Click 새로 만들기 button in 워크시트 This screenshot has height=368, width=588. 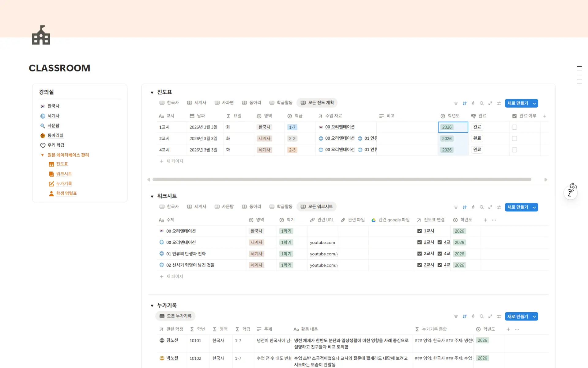(x=518, y=207)
